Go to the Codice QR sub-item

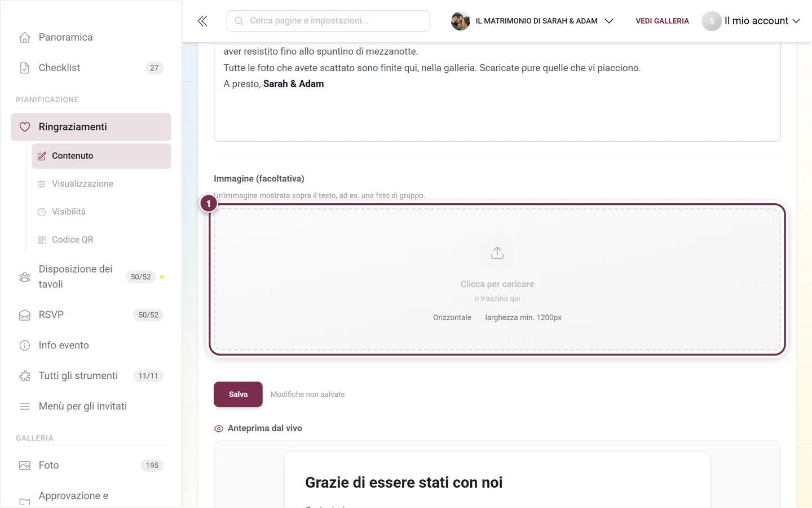coord(101,240)
